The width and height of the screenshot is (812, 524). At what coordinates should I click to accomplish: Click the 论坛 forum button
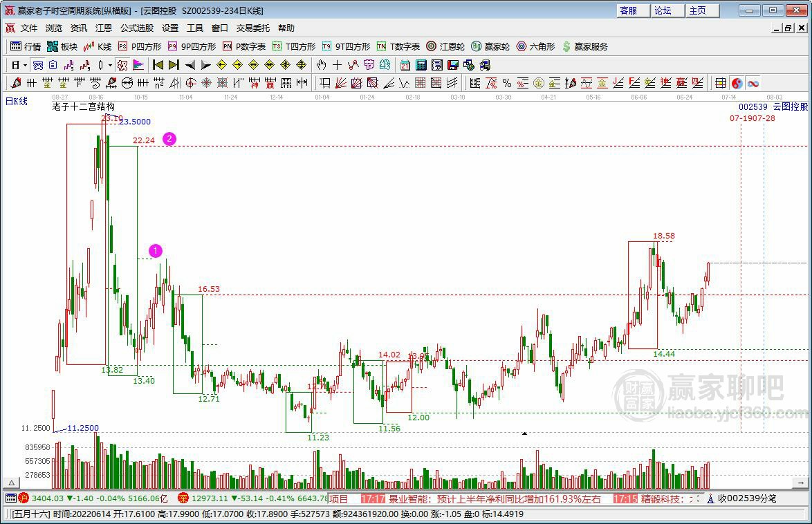tap(667, 10)
